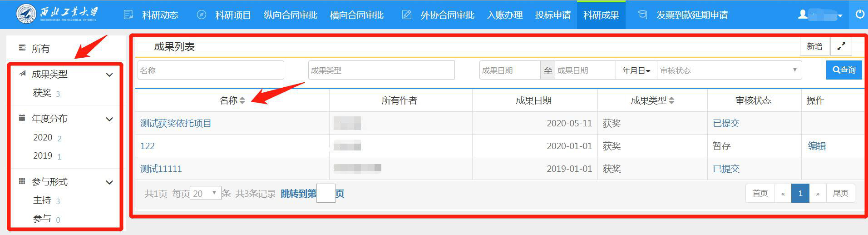Viewport: 868px width, 235px height.
Task: Click the power logout icon
Action: (859, 15)
